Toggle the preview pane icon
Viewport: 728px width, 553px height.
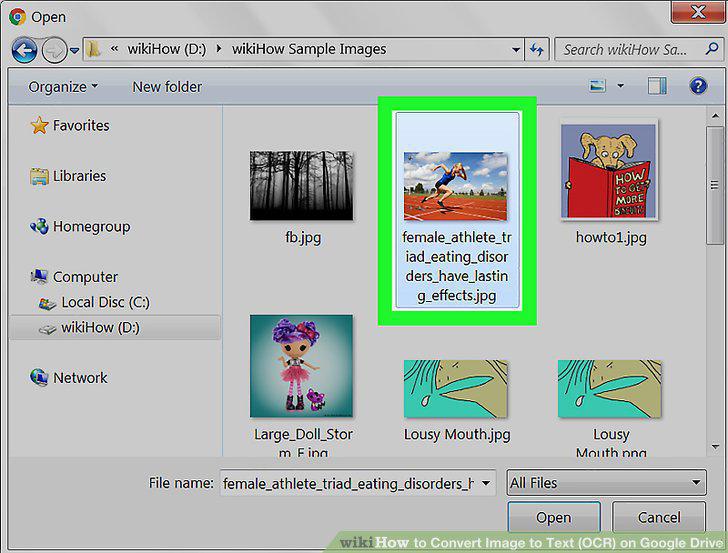pyautogui.click(x=657, y=86)
